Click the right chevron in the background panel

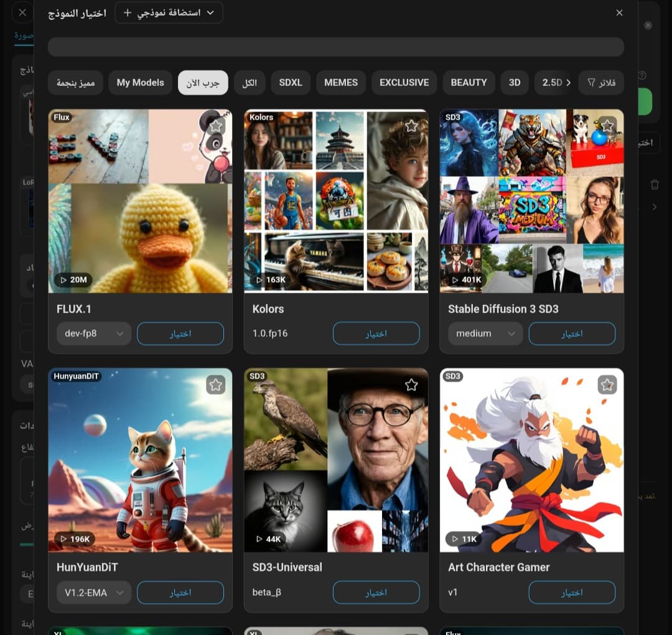coord(655,207)
